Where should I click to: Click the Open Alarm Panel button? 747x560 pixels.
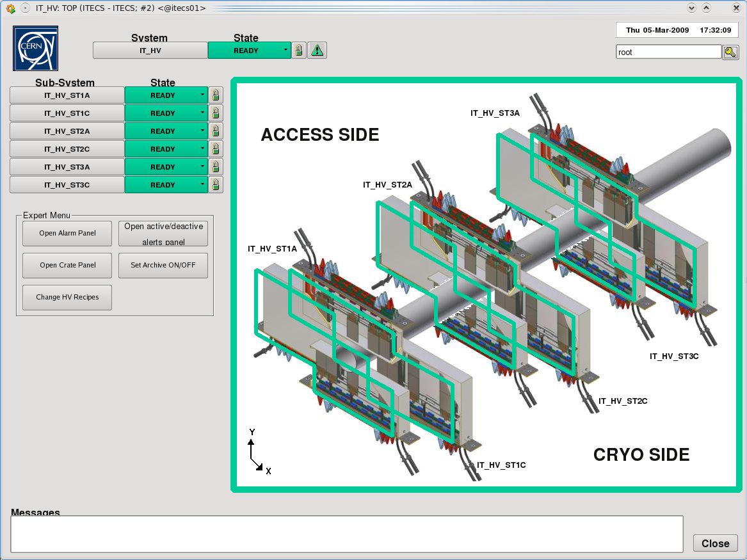(67, 233)
